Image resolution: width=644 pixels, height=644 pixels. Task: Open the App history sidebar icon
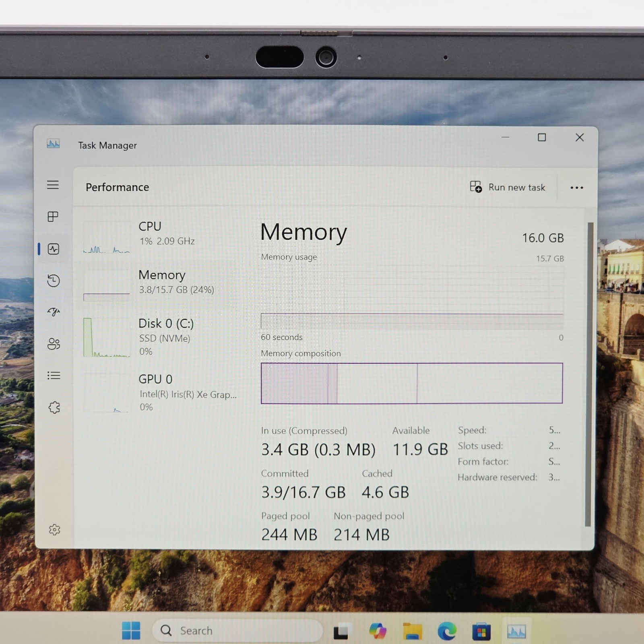pos(54,281)
